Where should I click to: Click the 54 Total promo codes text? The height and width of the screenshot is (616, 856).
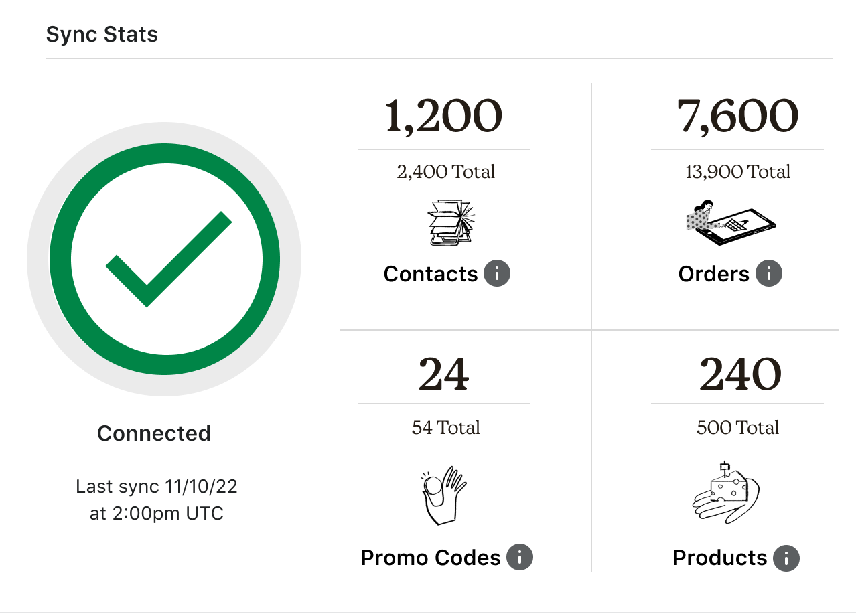click(x=445, y=428)
